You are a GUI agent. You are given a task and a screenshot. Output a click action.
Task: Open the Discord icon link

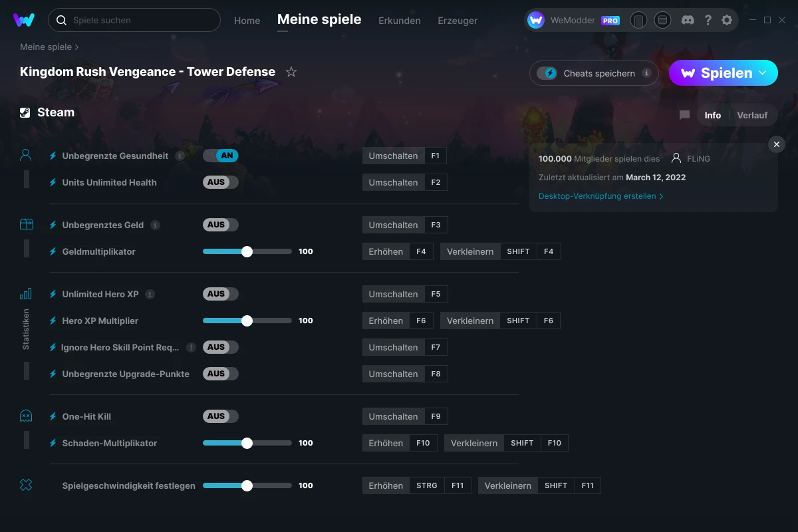pyautogui.click(x=688, y=20)
